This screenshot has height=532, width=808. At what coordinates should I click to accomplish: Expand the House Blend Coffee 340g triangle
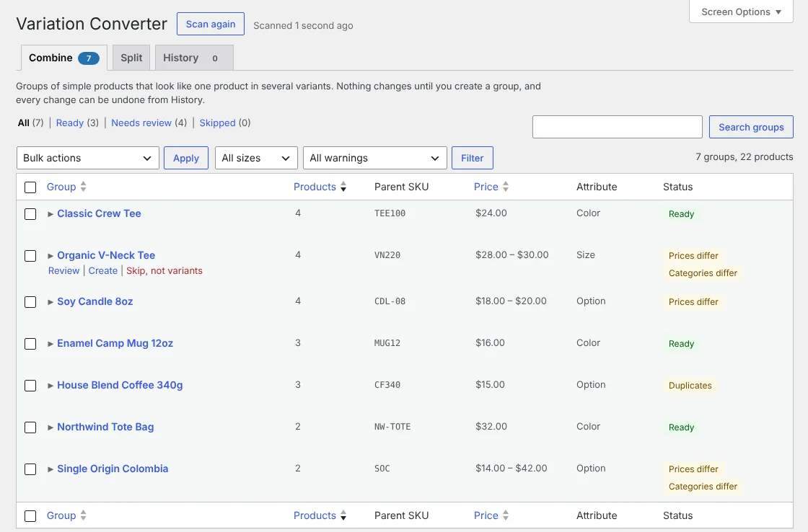(50, 386)
